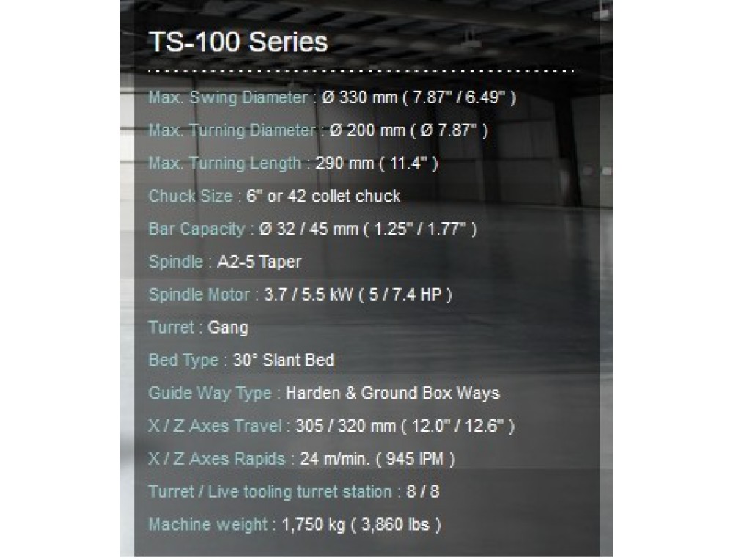Click the A2-5 Taper spindle value
733x560 pixels.
[259, 262]
